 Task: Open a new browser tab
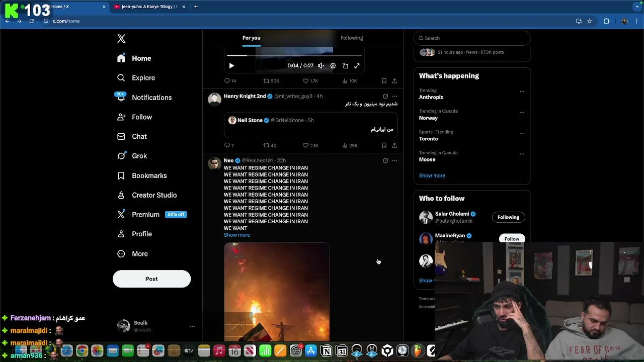[196, 7]
